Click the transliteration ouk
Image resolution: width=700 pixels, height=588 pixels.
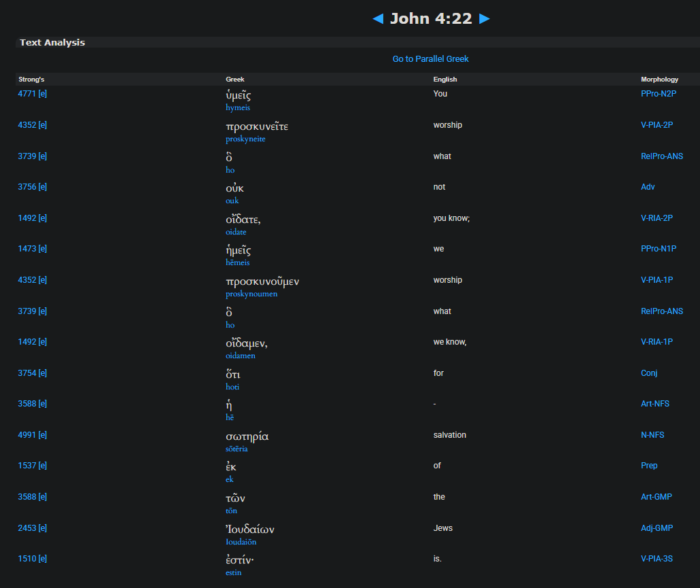point(232,201)
